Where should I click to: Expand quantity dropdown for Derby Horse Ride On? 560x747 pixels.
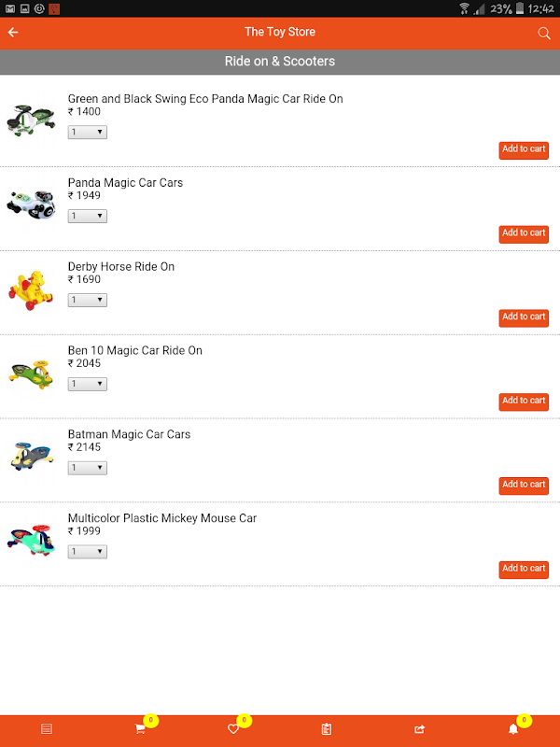pos(88,301)
